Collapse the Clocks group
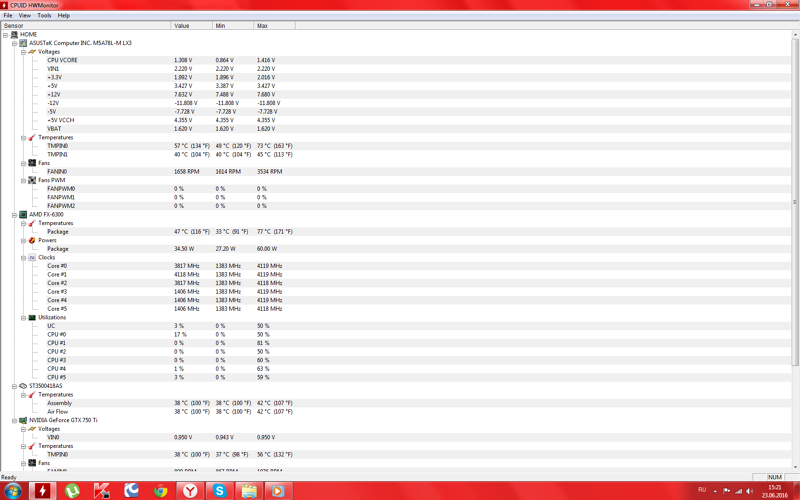800x500 pixels. (x=23, y=258)
